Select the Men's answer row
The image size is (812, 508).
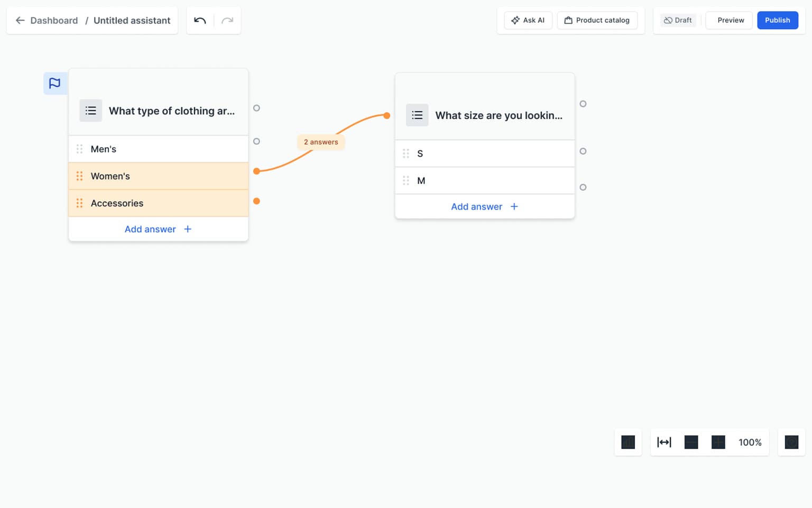[x=158, y=149]
